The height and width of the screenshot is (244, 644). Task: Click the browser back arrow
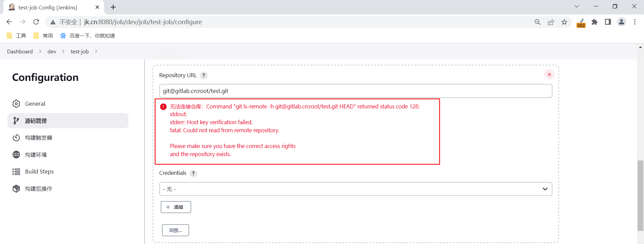[x=9, y=22]
